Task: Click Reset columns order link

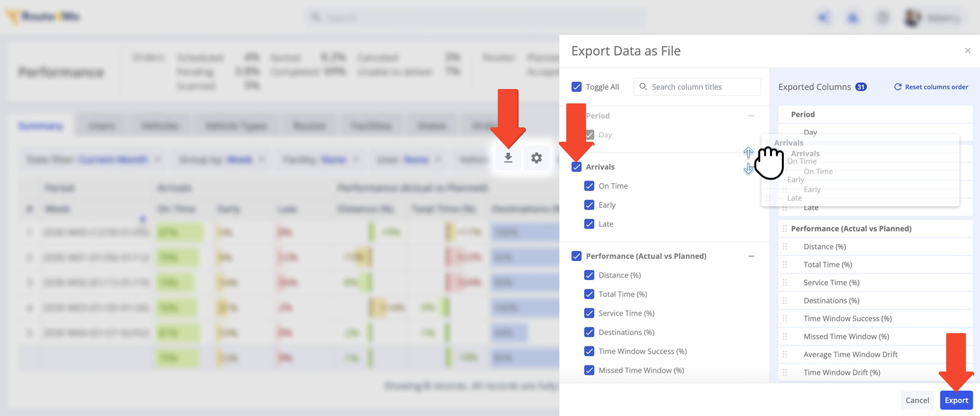Action: tap(931, 87)
